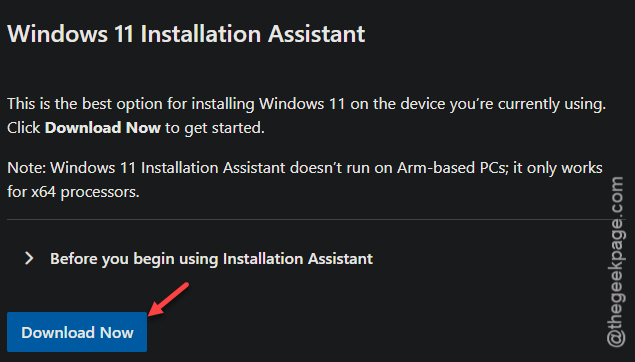This screenshot has width=635, height=362.
Task: Click the word Assistant in the page heading
Action: pos(316,34)
